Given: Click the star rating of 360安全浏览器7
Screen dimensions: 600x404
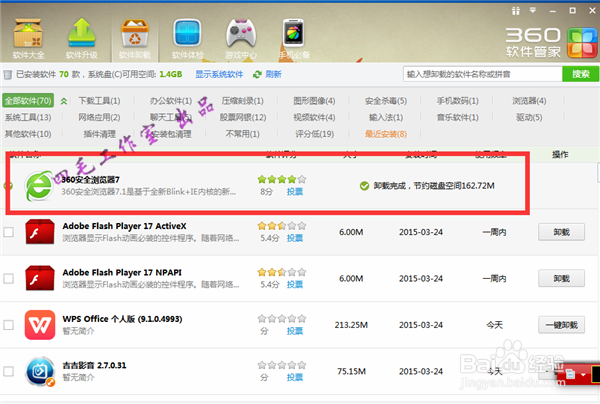Looking at the screenshot, I should [x=282, y=179].
